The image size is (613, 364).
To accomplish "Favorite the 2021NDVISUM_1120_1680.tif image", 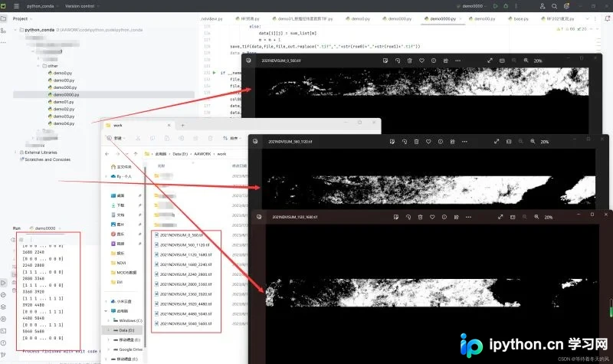I will [432, 217].
